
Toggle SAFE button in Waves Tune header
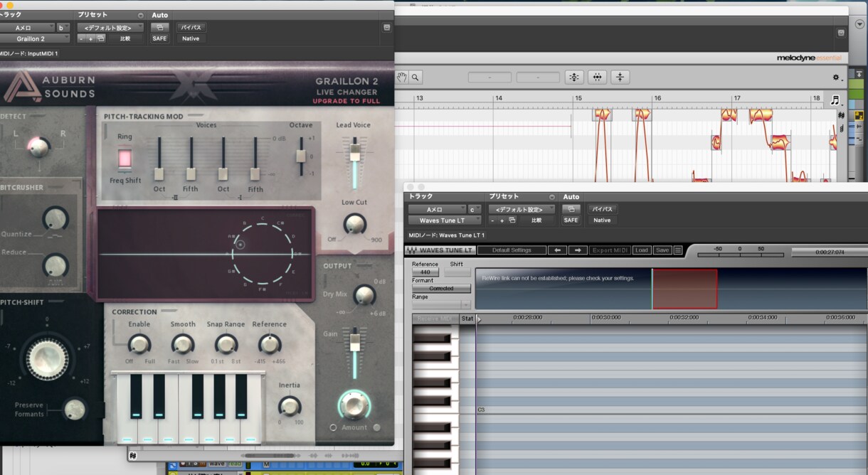tap(571, 220)
